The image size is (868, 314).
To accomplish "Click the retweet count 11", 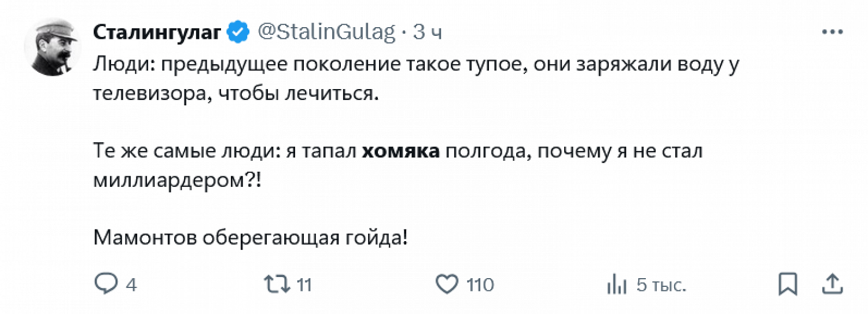I will [304, 285].
